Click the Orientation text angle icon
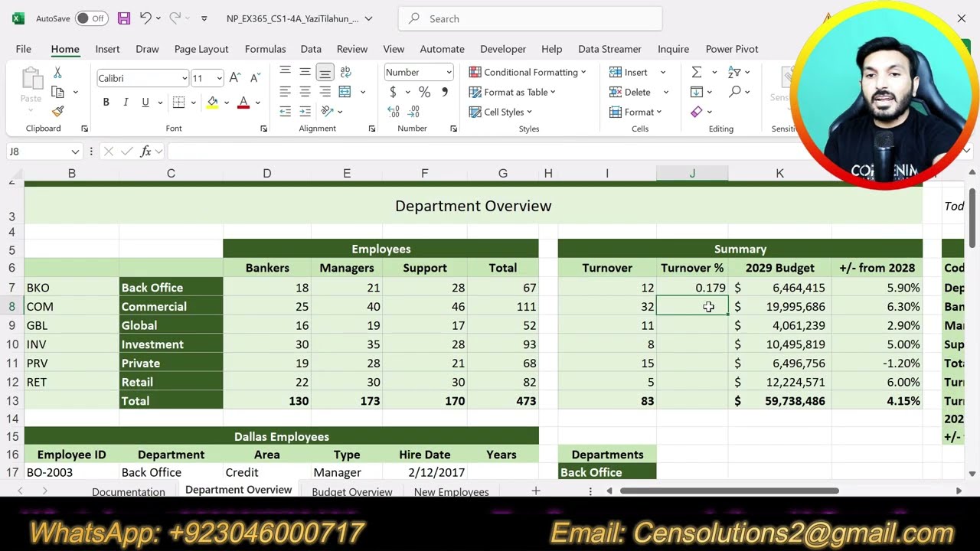 (x=327, y=112)
